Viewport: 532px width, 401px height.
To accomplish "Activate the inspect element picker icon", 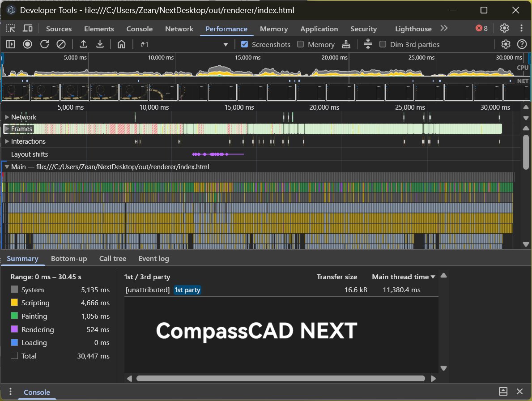I will tap(11, 29).
